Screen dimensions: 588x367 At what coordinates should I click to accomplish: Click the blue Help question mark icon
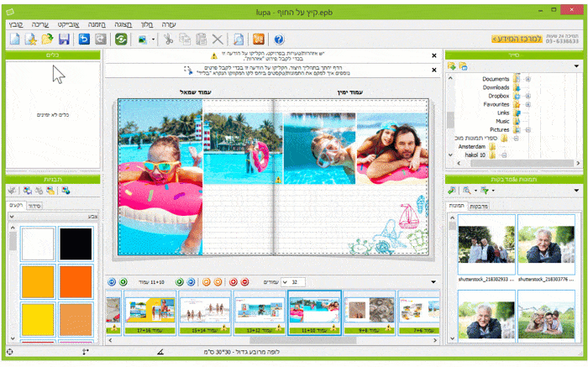pyautogui.click(x=279, y=39)
